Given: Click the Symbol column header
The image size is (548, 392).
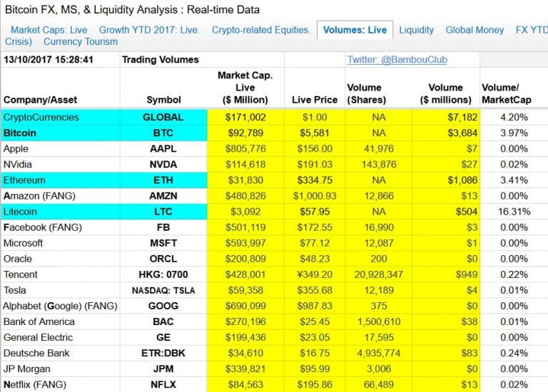Looking at the screenshot, I should pyautogui.click(x=163, y=100).
